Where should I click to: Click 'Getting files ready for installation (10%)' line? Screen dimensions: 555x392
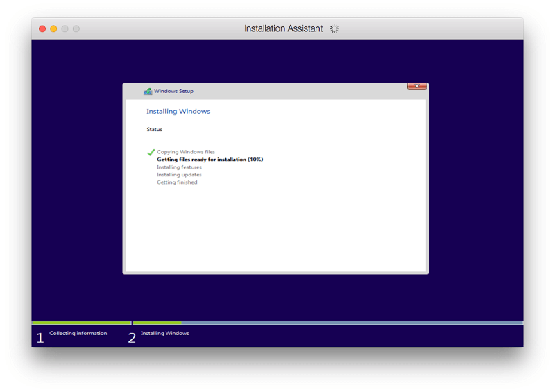tap(210, 160)
